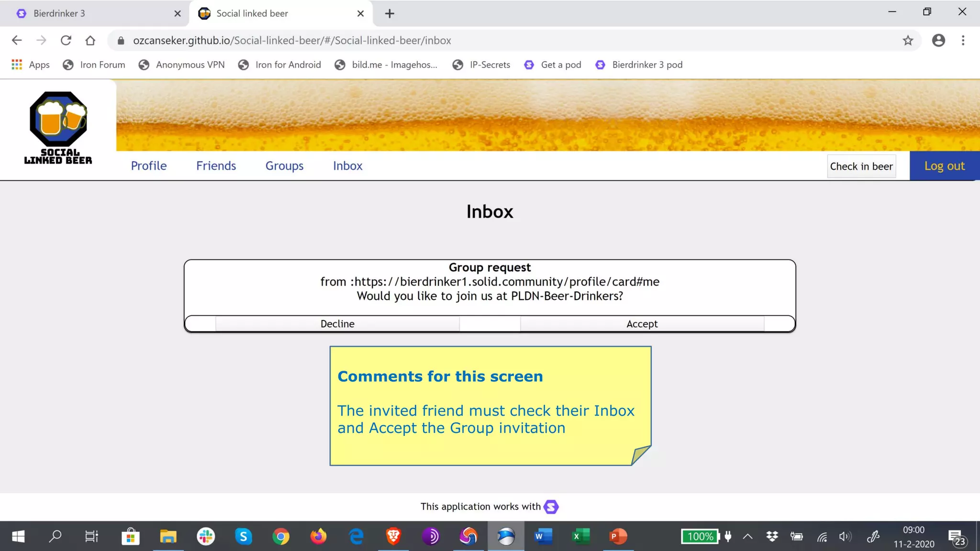
Task: Open the Anonymous VPN bookmark
Action: coord(182,65)
